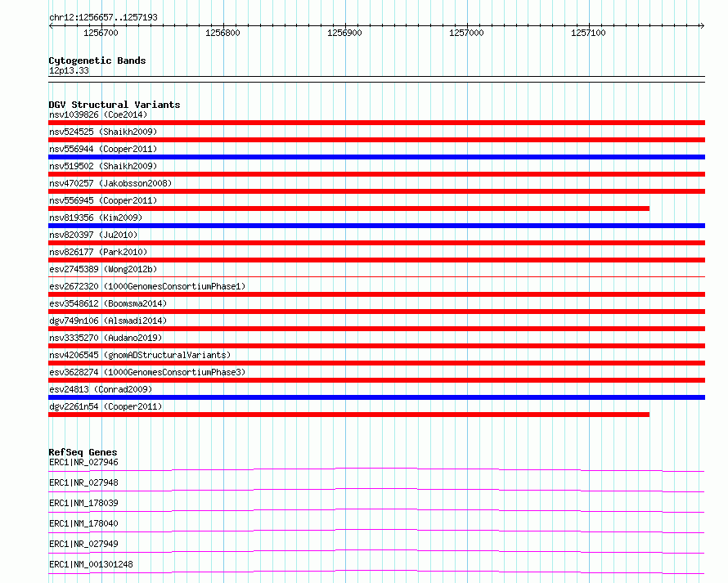Image resolution: width=728 pixels, height=583 pixels.
Task: Select the red bar for nsv519502
Action: tap(376, 174)
